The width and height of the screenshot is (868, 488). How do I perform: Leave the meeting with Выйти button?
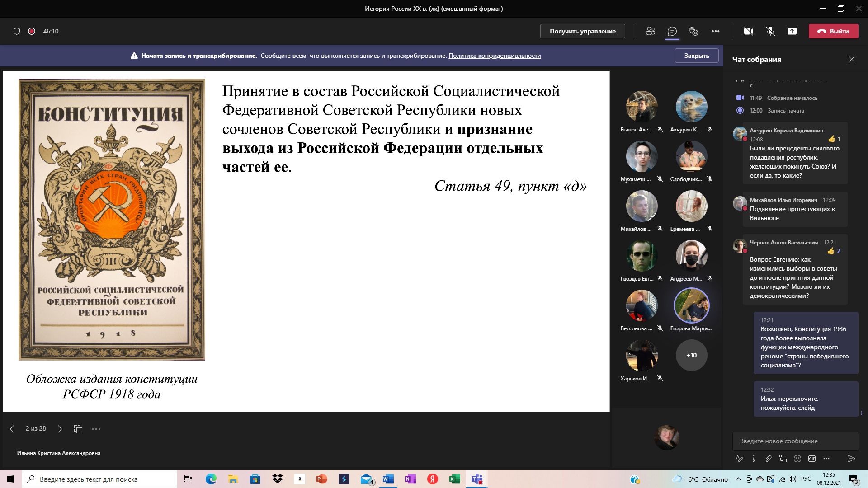point(833,31)
